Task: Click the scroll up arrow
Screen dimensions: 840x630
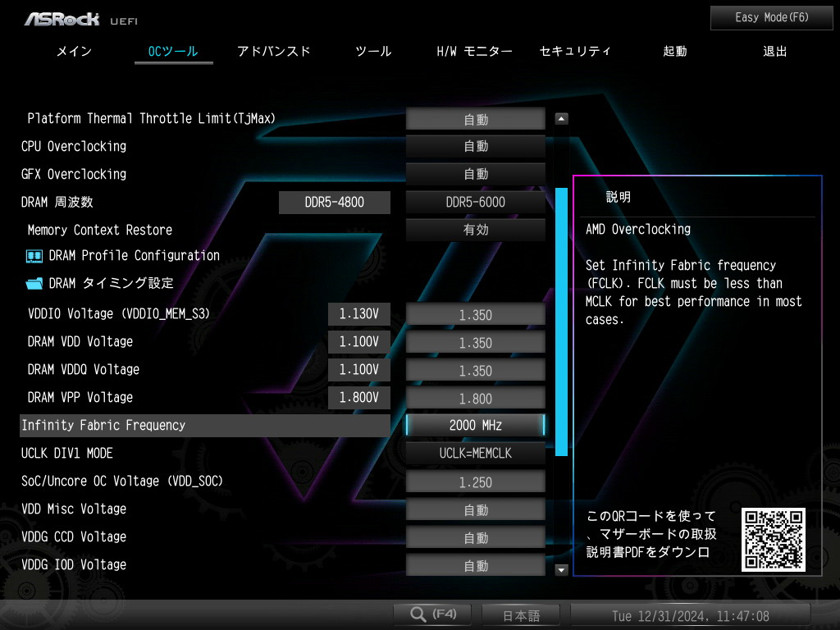Action: [x=561, y=119]
